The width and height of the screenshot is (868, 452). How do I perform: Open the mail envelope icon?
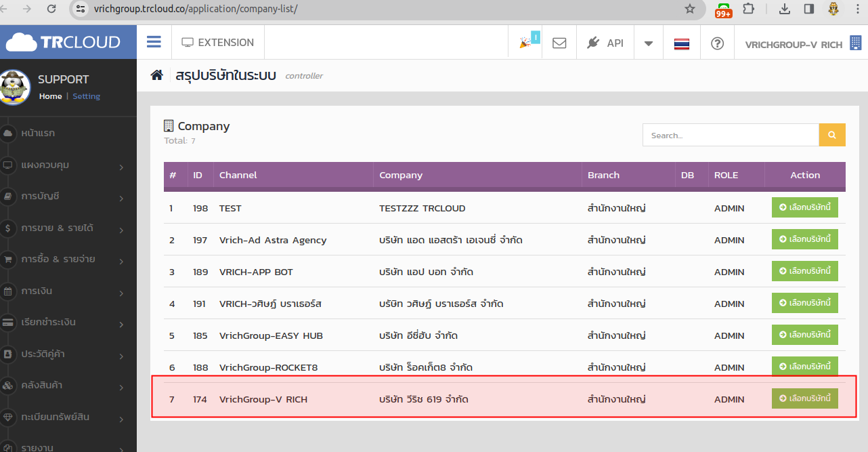coord(559,43)
